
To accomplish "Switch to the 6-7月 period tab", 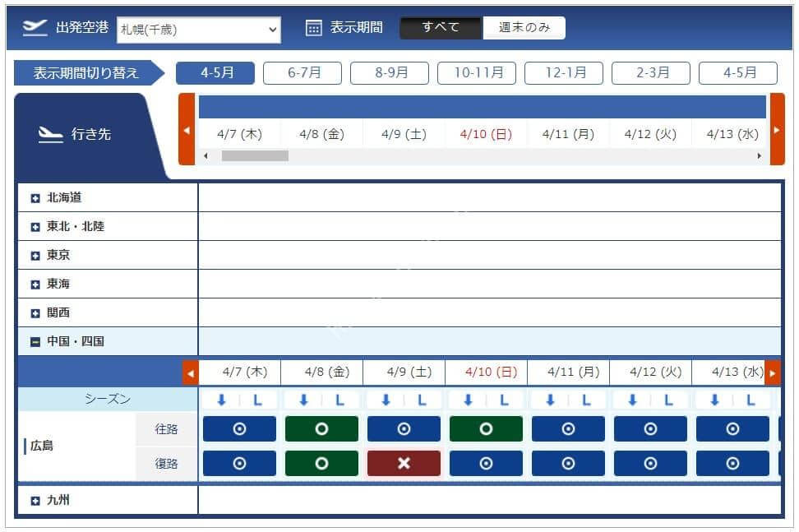I will pyautogui.click(x=303, y=73).
